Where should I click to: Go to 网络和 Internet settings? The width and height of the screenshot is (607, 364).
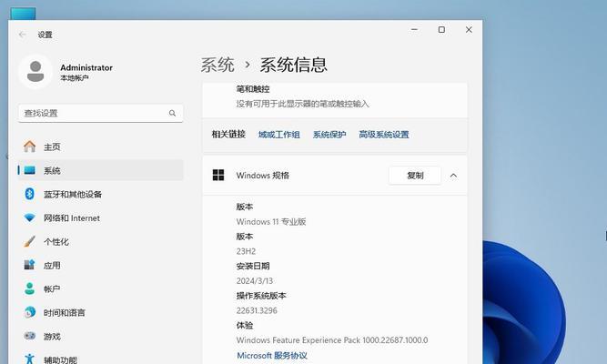[101, 218]
